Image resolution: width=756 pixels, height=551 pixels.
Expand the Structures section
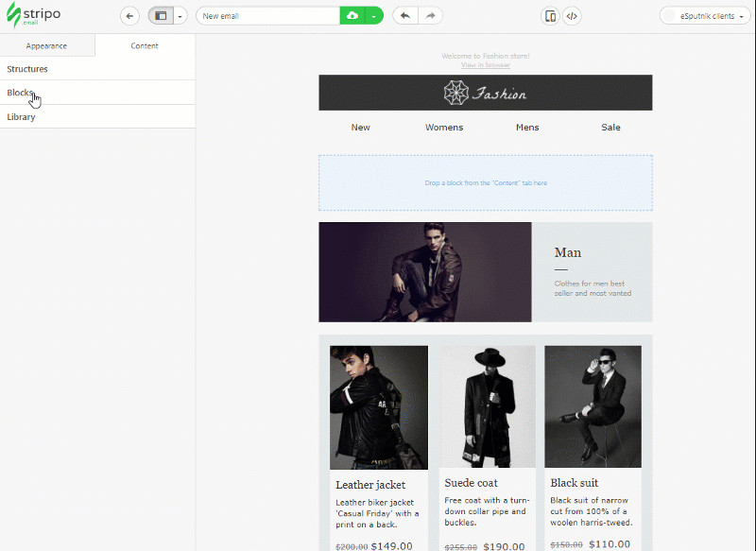[x=97, y=69]
